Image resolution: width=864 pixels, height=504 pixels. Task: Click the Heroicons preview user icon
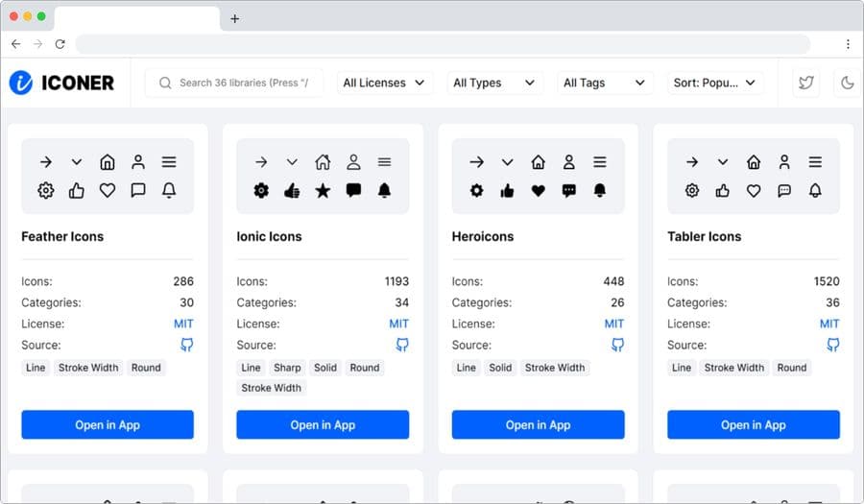coord(569,162)
